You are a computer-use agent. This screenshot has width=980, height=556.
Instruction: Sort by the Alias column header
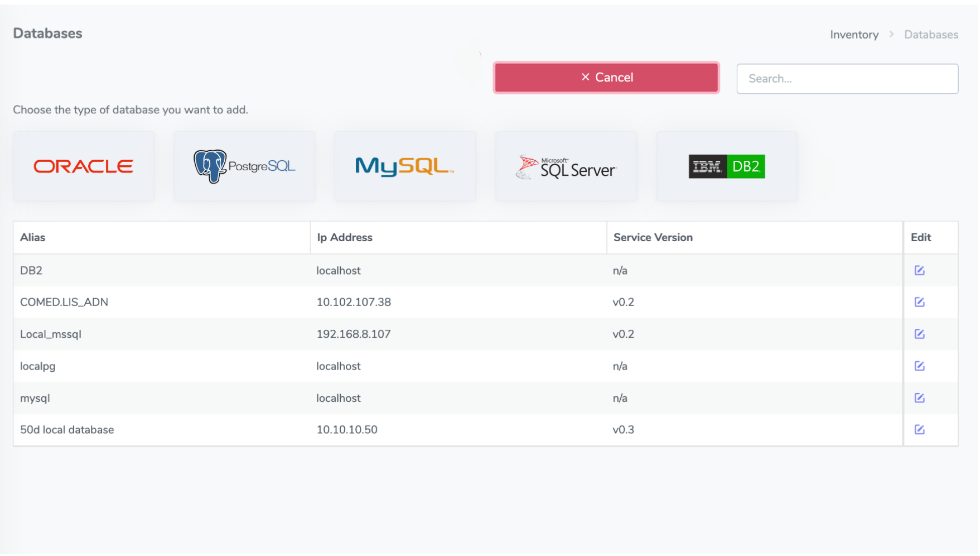point(33,238)
